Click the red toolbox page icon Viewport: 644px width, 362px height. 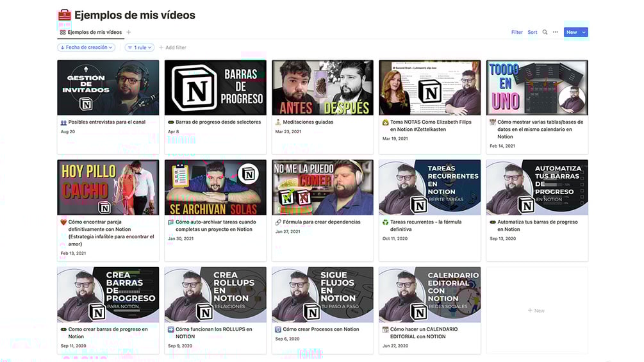point(65,15)
